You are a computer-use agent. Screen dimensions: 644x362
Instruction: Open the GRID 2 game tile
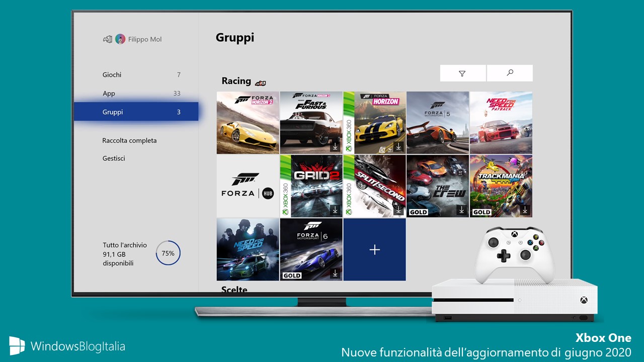pyautogui.click(x=311, y=186)
